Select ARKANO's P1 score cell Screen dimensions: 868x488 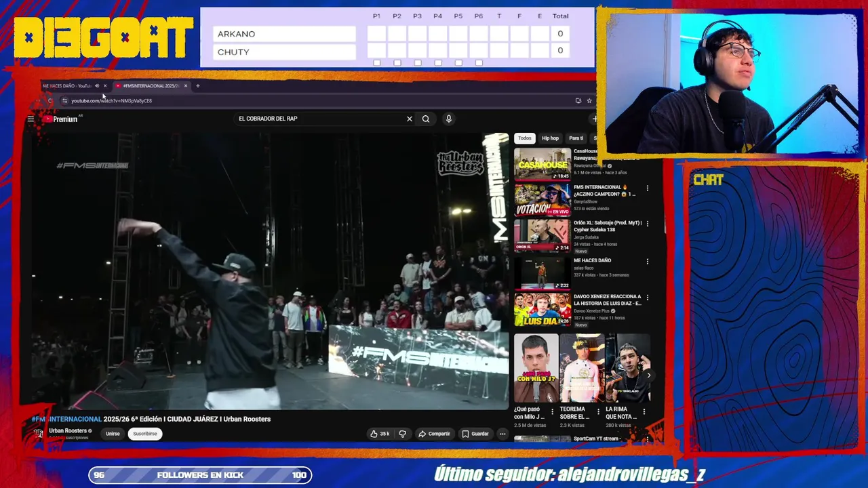(x=377, y=34)
